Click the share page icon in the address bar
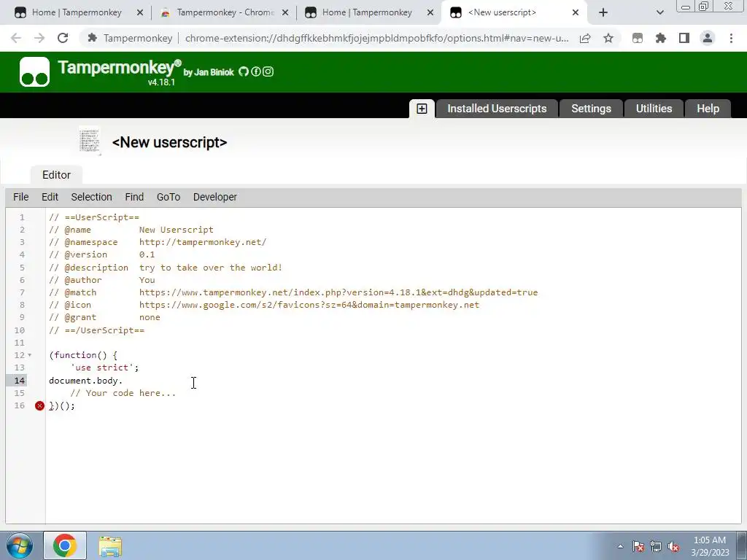The height and width of the screenshot is (560, 747). coord(585,38)
